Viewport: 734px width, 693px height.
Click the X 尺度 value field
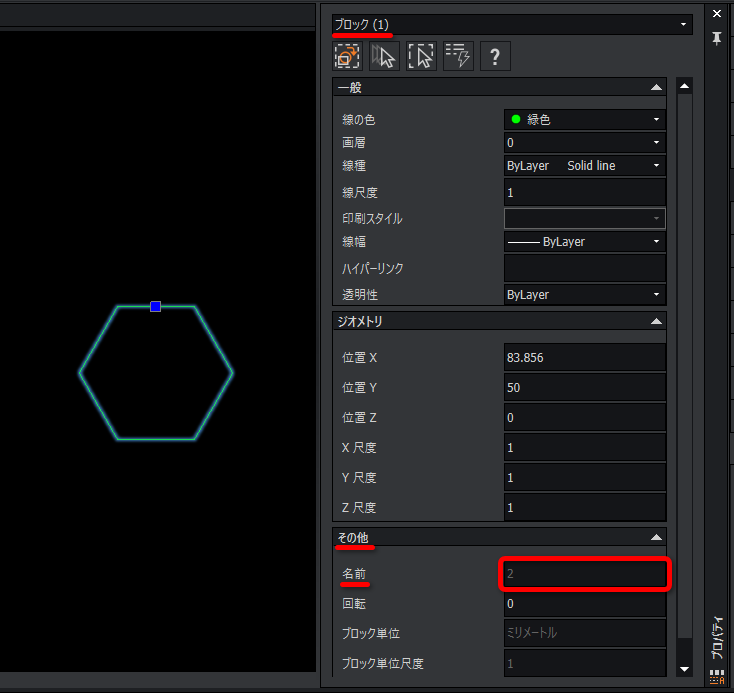pos(585,447)
